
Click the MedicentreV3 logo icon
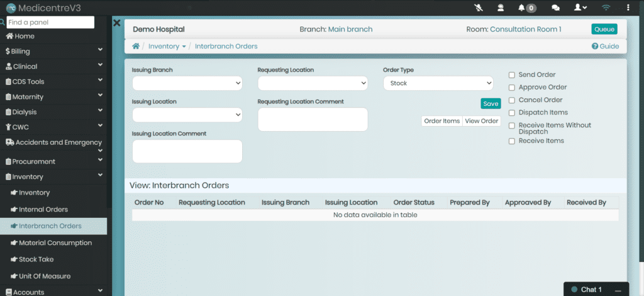coord(11,8)
